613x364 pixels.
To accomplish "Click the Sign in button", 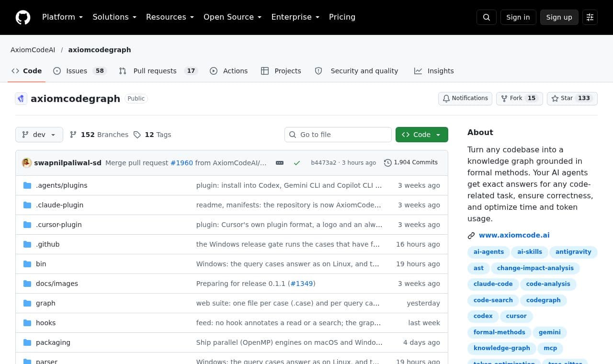I will (x=518, y=17).
